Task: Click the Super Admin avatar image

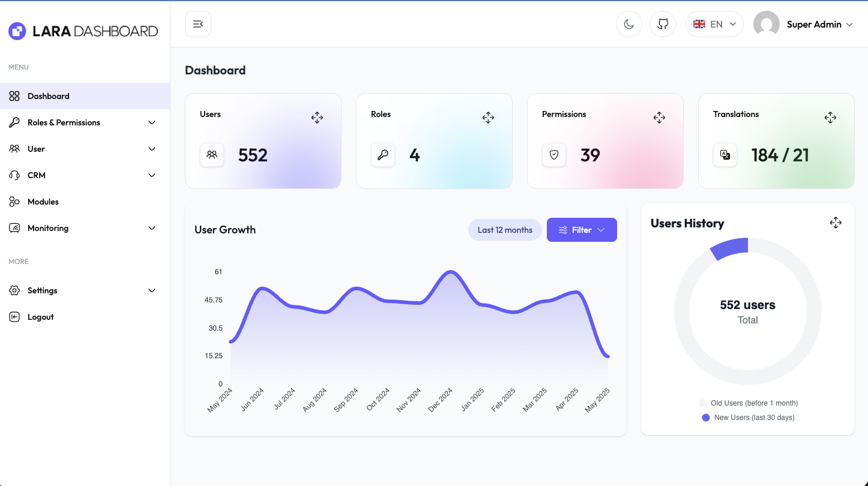Action: point(766,24)
